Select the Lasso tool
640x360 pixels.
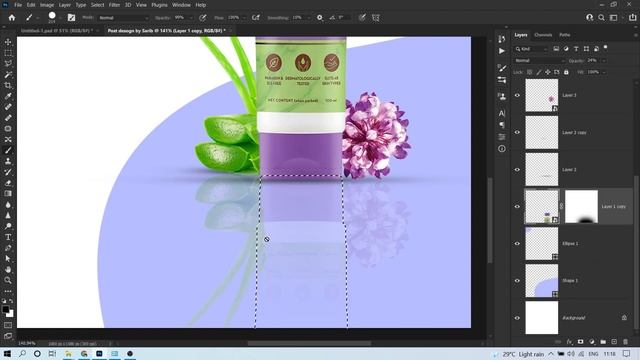8,64
